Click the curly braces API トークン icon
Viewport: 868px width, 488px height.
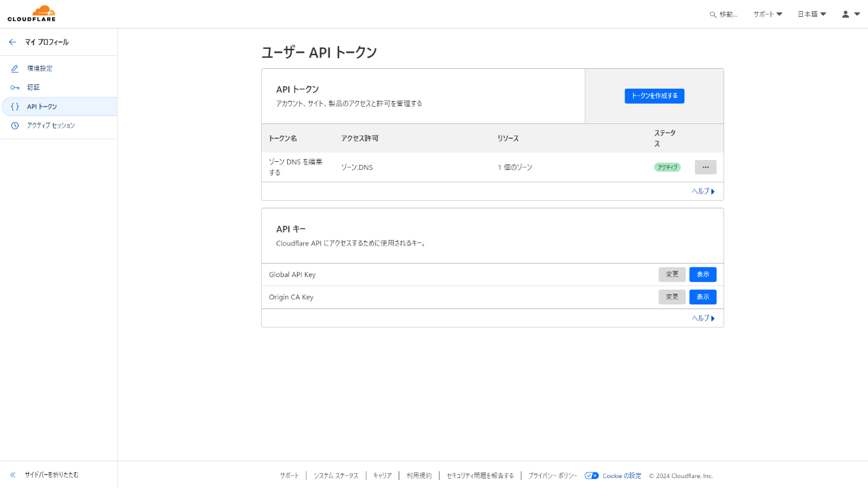[15, 107]
